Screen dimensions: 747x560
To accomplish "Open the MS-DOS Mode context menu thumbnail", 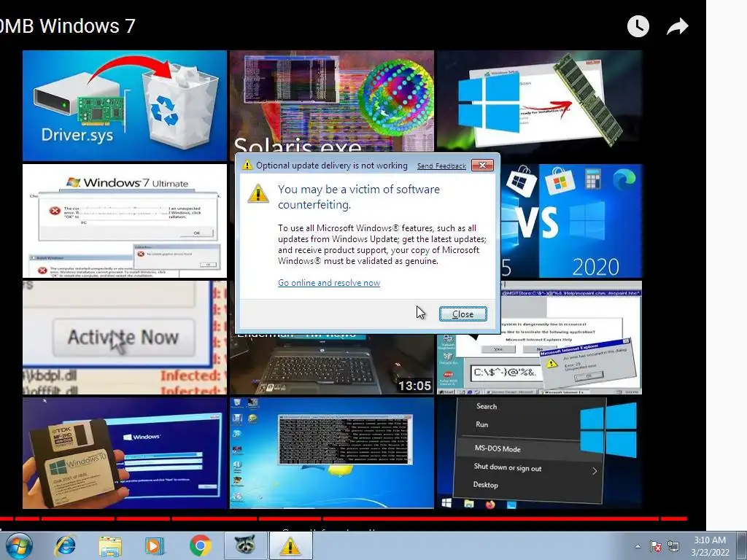I will tap(539, 453).
